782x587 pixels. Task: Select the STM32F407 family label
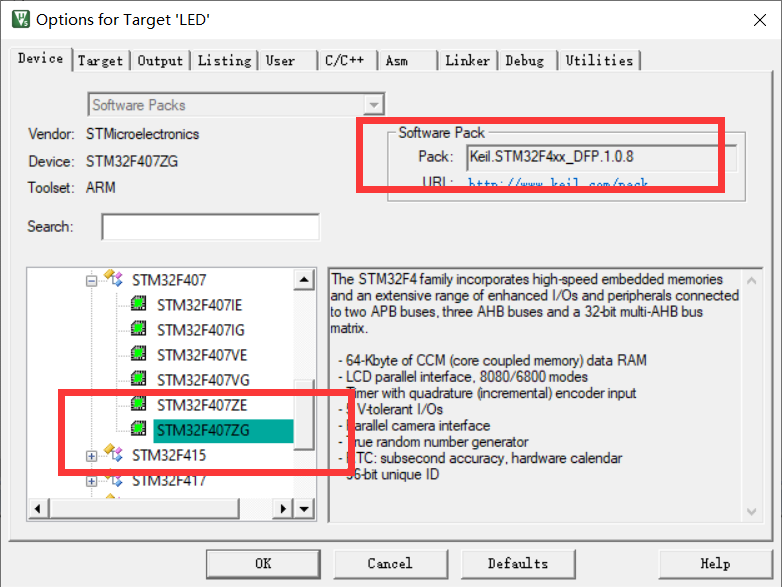click(169, 280)
